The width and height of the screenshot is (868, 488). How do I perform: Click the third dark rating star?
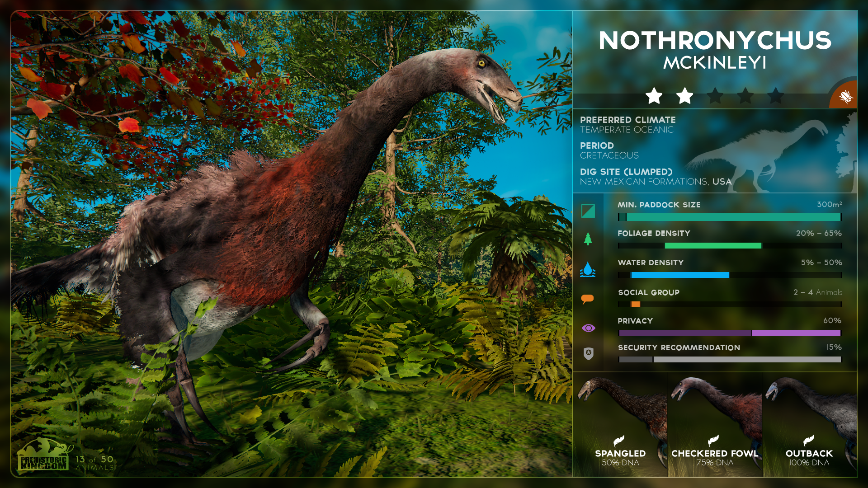click(715, 96)
